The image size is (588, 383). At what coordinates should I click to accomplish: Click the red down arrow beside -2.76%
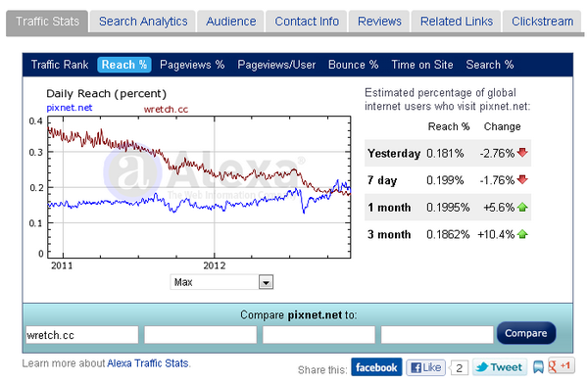click(522, 152)
